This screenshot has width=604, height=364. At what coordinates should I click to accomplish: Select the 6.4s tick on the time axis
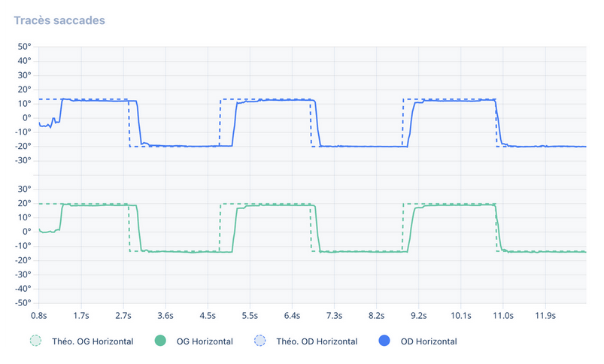[x=291, y=316]
